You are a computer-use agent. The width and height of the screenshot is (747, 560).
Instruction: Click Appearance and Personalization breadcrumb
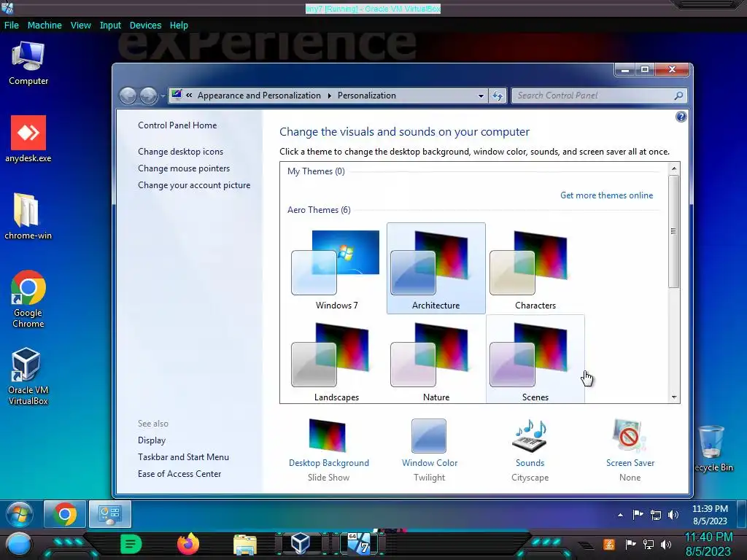click(259, 96)
